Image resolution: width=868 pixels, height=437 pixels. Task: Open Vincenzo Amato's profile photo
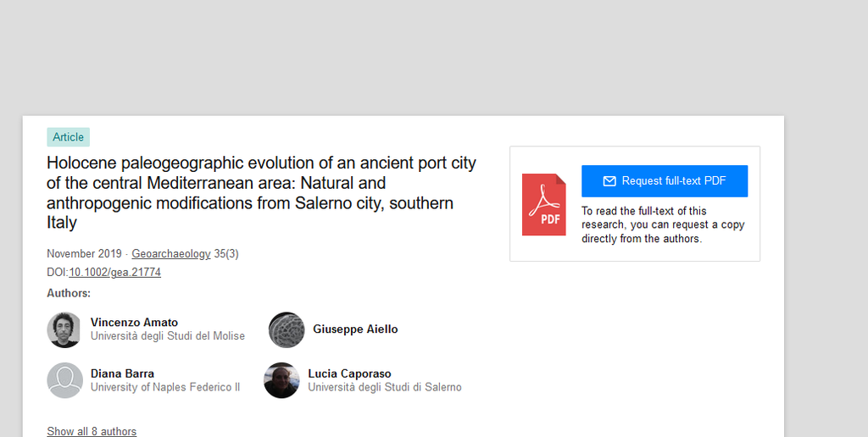coord(64,329)
